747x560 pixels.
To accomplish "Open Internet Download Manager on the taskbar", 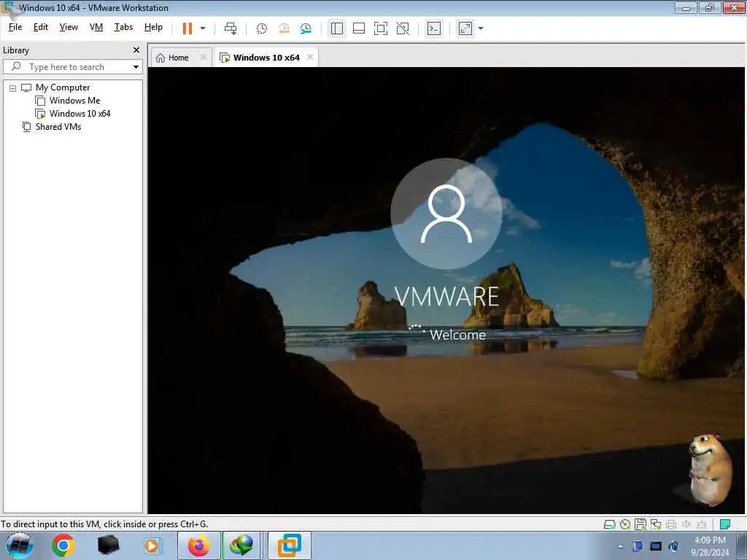I will pyautogui.click(x=241, y=545).
